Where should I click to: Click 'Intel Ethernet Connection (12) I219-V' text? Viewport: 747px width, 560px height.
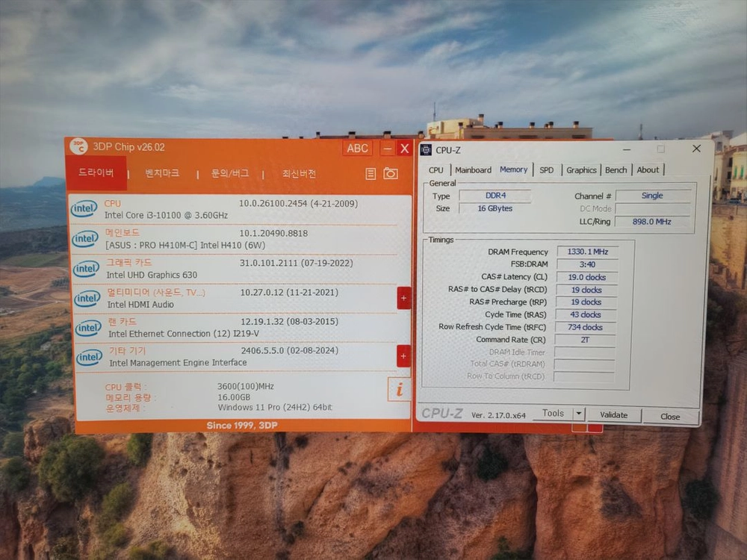pyautogui.click(x=184, y=333)
